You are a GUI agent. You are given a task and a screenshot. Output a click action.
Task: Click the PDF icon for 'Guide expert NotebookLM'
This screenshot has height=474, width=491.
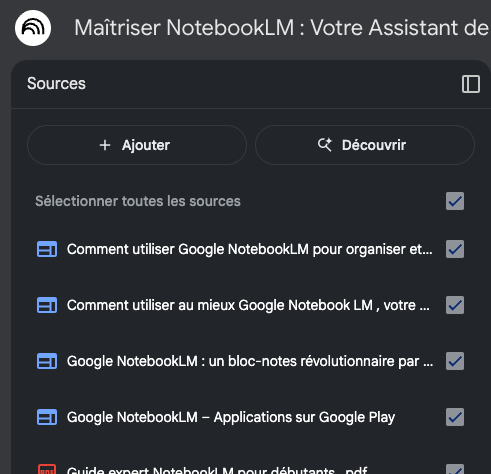(47, 469)
